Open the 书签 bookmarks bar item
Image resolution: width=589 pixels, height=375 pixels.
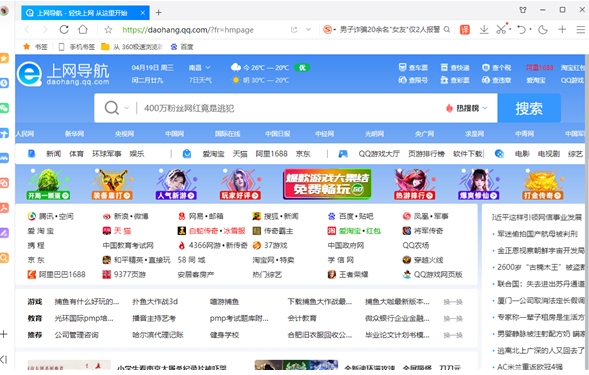click(36, 47)
